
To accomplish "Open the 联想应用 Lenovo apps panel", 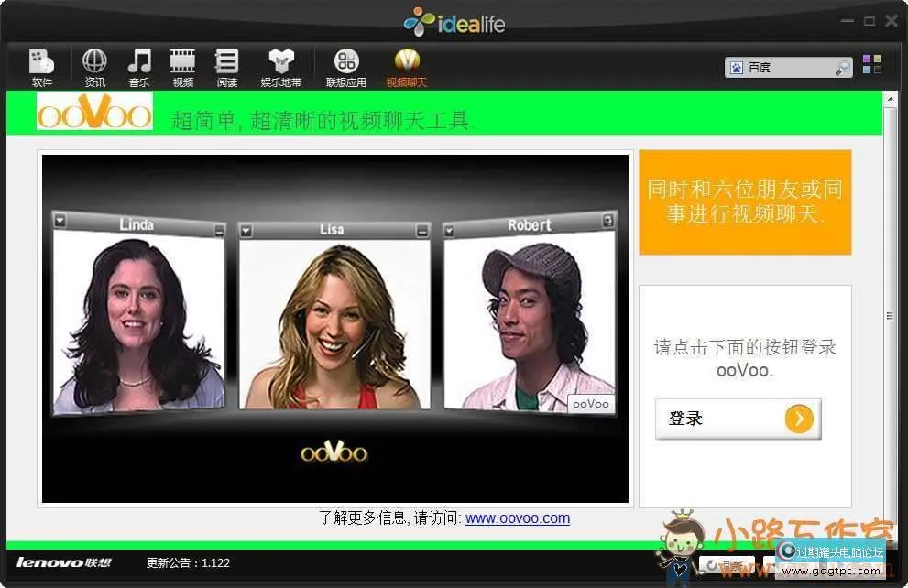I will 346,66.
